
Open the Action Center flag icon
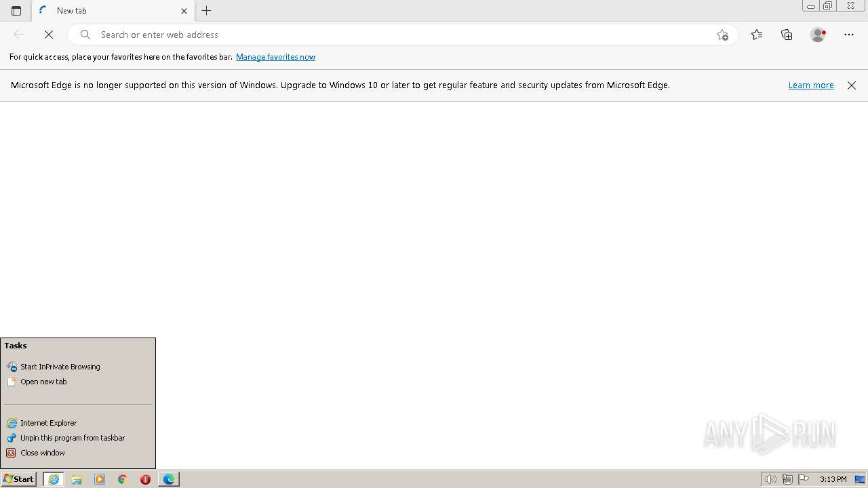click(804, 479)
